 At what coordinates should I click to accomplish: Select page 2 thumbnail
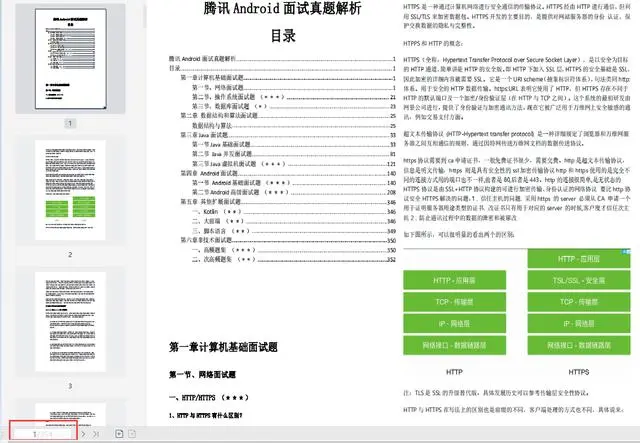point(70,190)
